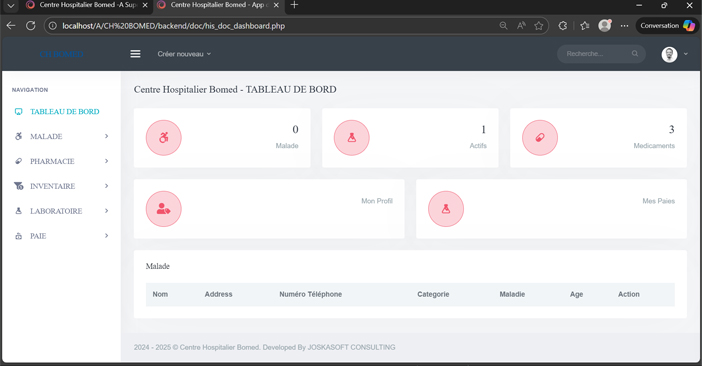The width and height of the screenshot is (702, 366).
Task: Click the Mes Paies flask circle icon
Action: click(x=446, y=209)
